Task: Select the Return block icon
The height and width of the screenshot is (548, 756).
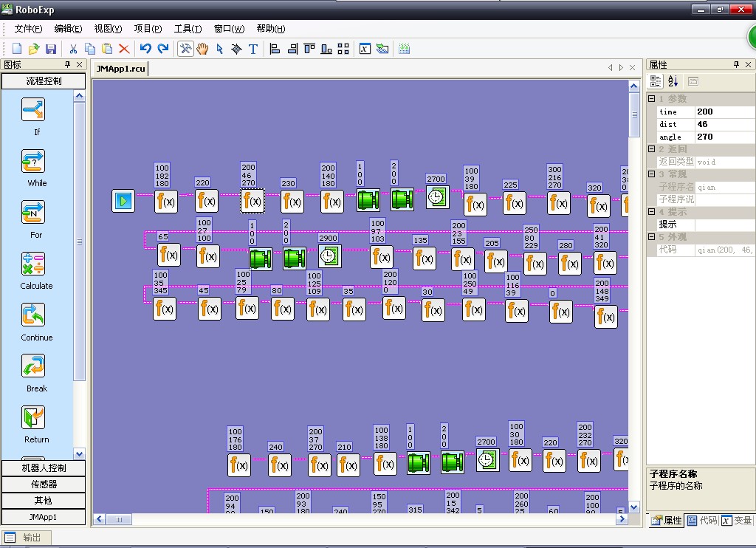Action: [x=34, y=417]
